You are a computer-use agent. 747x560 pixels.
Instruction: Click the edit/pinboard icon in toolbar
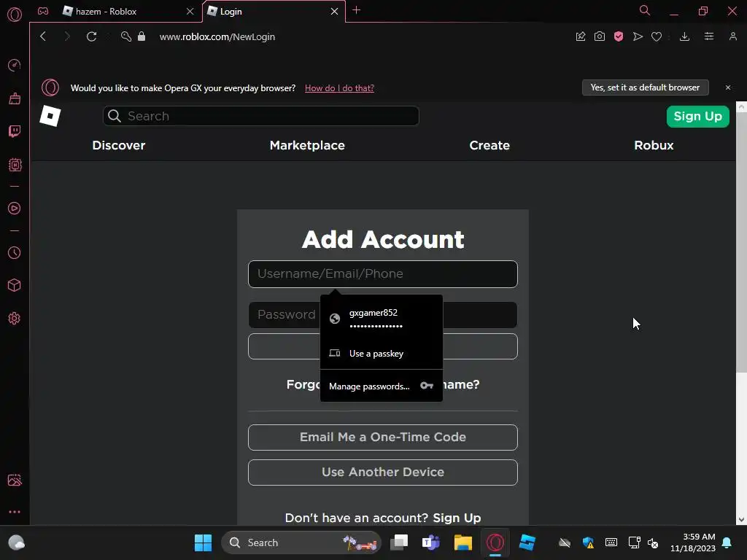click(x=580, y=36)
